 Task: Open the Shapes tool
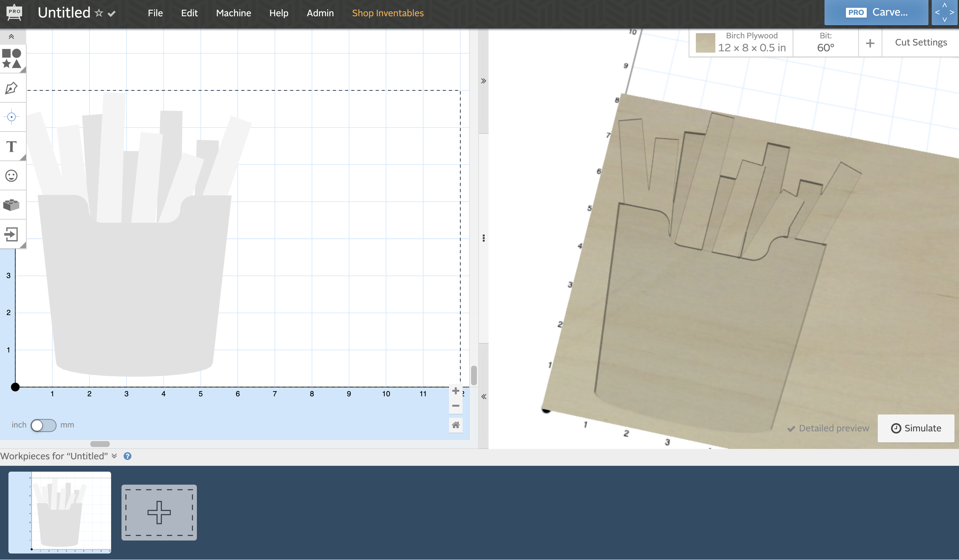[x=12, y=58]
